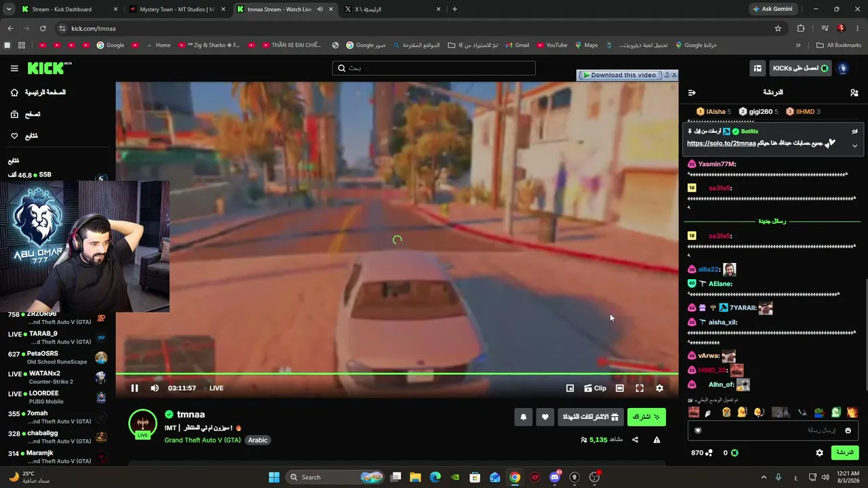Screen dimensions: 868x488
Task: Open channel points showing 870
Action: pos(701,453)
